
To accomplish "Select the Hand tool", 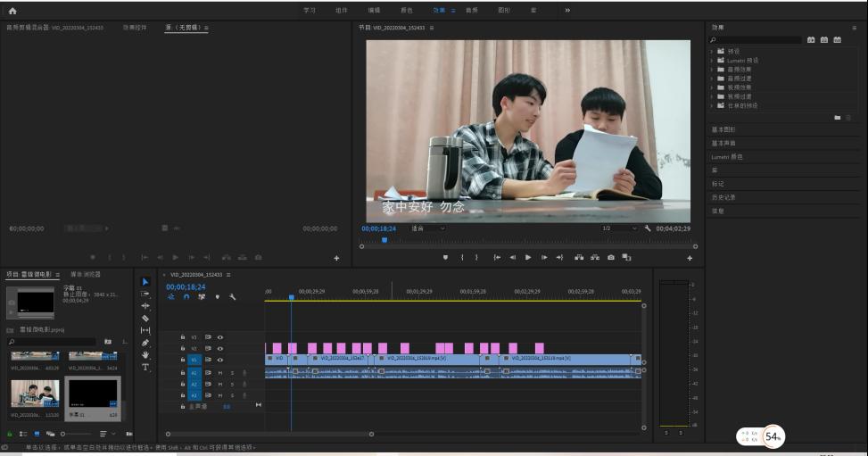I will click(145, 355).
